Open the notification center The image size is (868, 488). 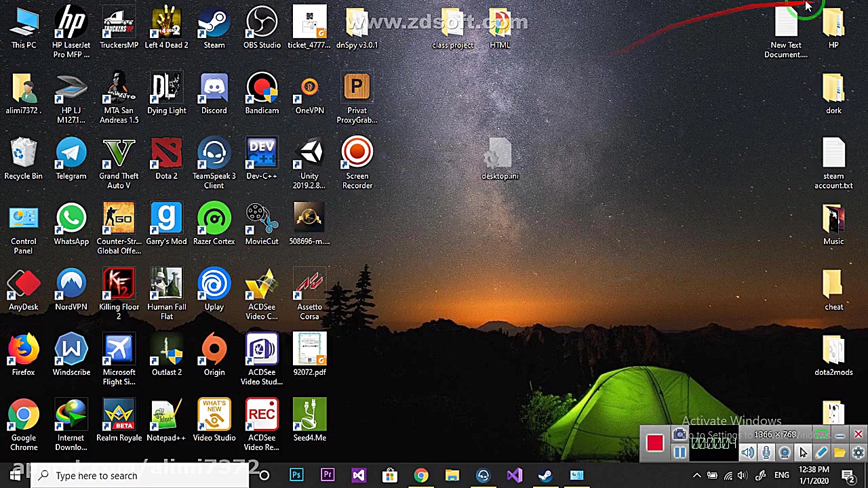coord(848,476)
